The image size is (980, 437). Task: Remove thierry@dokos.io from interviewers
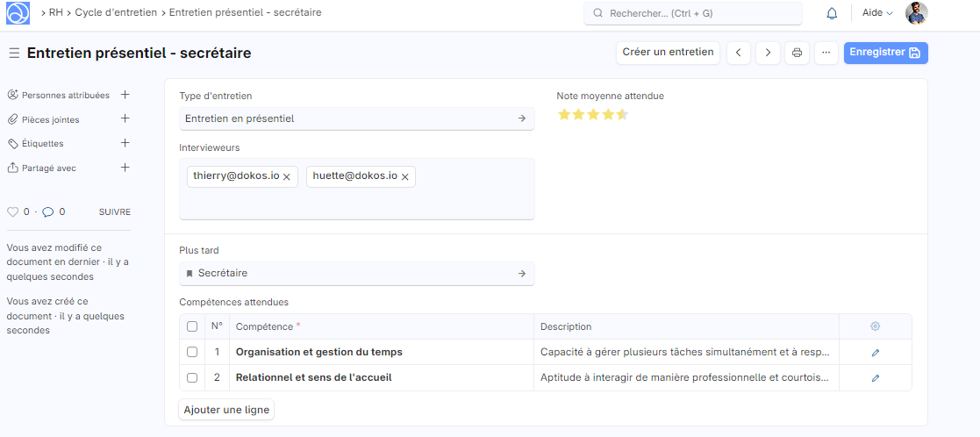click(287, 177)
